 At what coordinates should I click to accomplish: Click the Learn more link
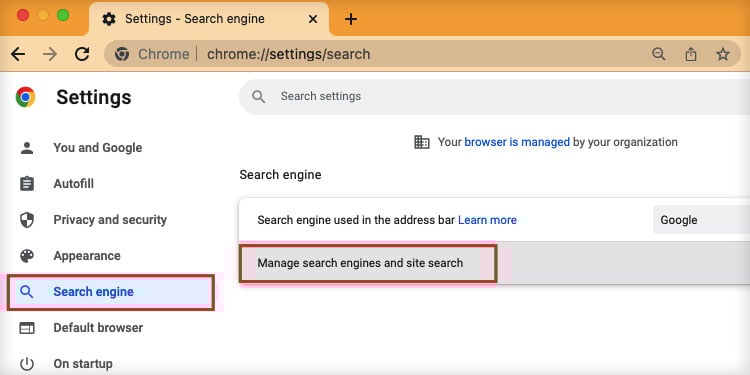click(x=487, y=220)
